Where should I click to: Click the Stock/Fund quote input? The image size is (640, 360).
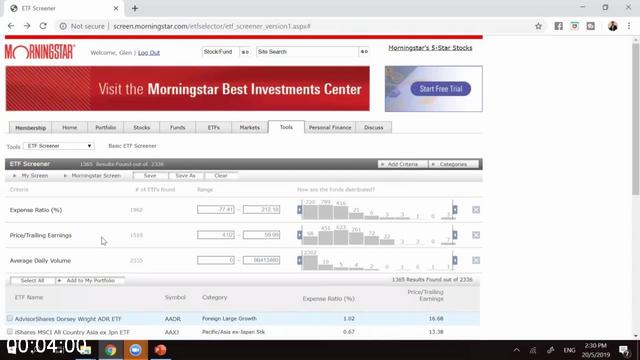click(x=220, y=52)
